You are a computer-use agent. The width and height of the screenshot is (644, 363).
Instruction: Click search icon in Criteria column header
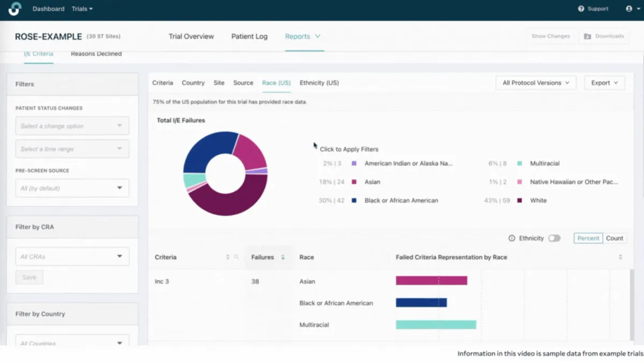coord(236,257)
